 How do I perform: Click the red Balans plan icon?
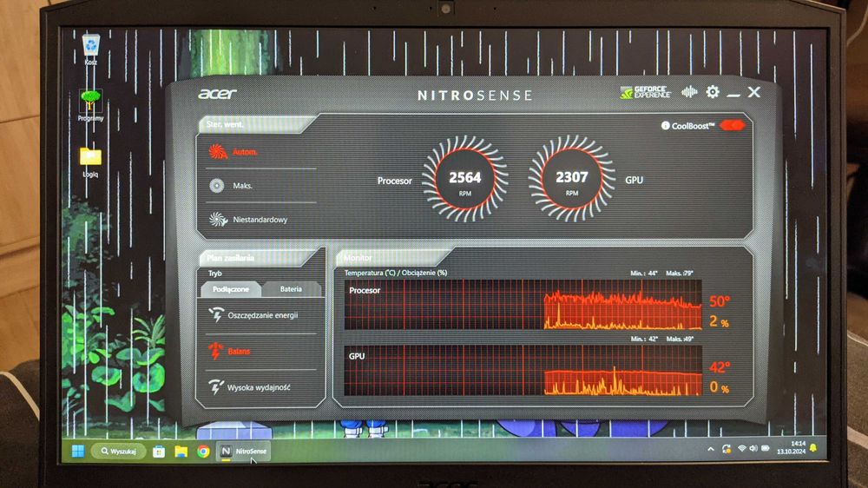[x=215, y=351]
